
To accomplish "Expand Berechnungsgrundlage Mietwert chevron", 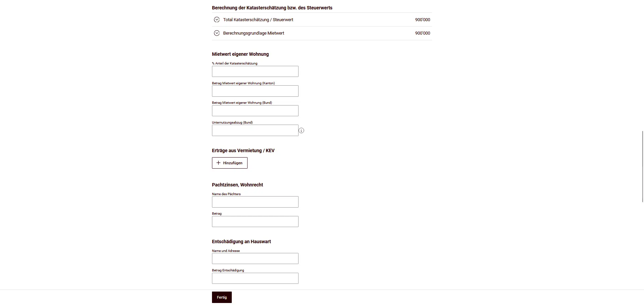I will point(217,33).
